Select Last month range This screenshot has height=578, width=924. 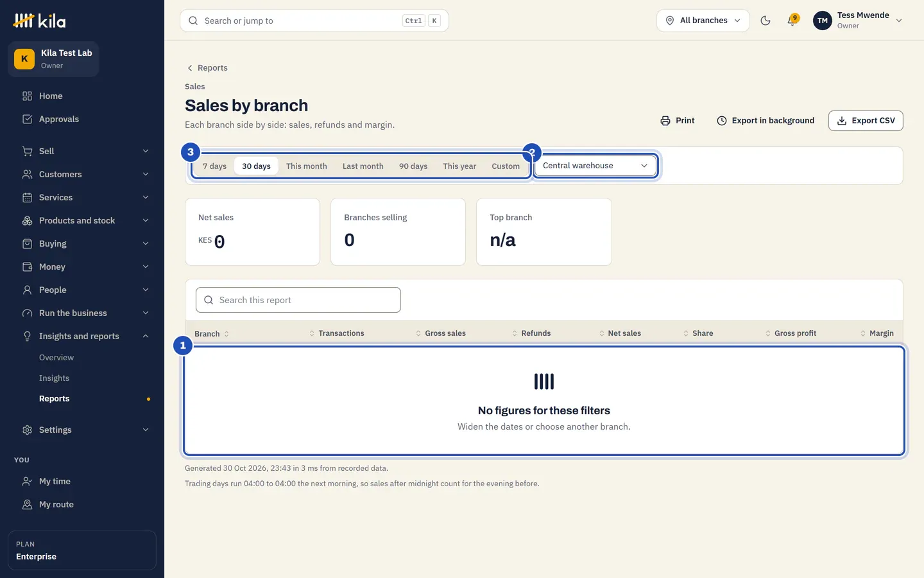pyautogui.click(x=363, y=166)
